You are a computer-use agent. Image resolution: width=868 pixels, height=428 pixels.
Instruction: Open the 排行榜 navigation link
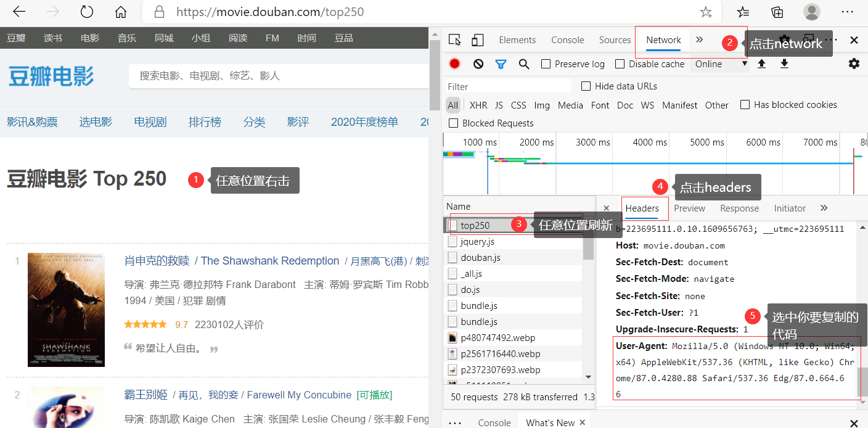point(205,121)
